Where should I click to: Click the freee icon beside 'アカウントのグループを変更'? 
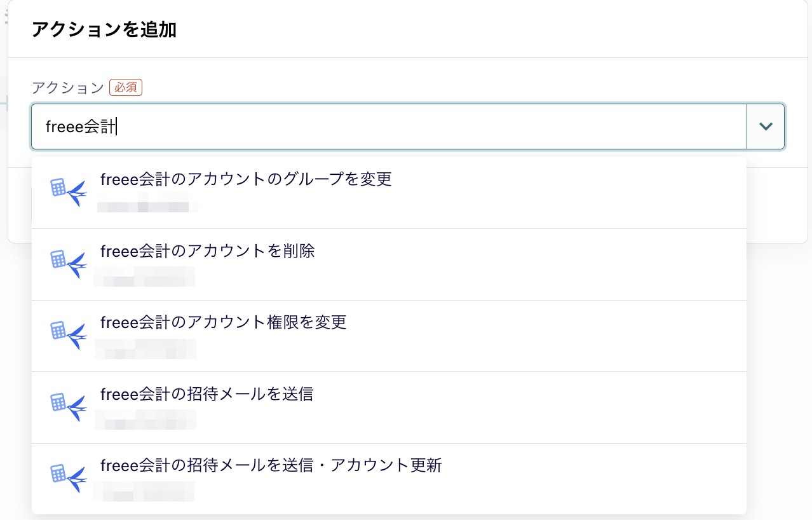[x=68, y=192]
